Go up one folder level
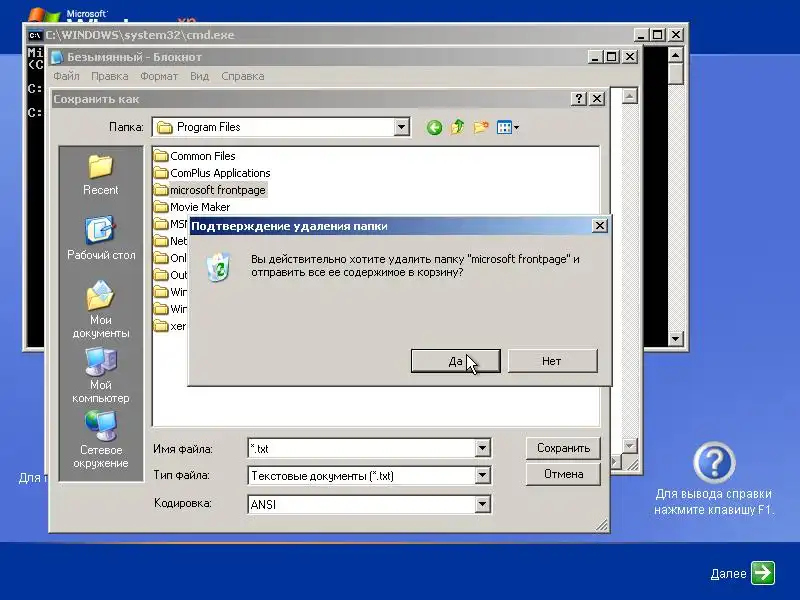This screenshot has height=600, width=800. click(x=457, y=127)
